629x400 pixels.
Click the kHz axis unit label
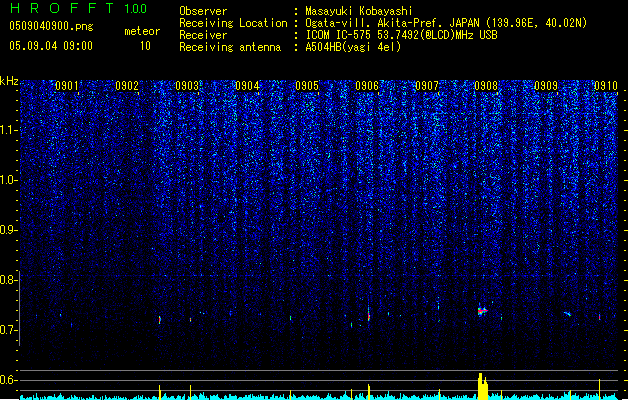9,81
